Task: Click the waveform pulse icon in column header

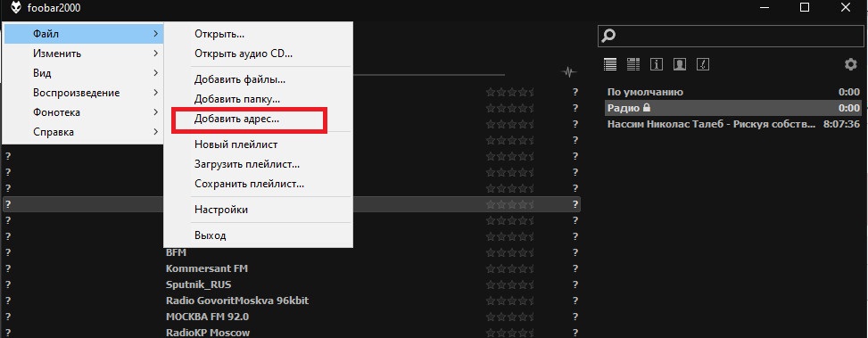Action: (568, 72)
